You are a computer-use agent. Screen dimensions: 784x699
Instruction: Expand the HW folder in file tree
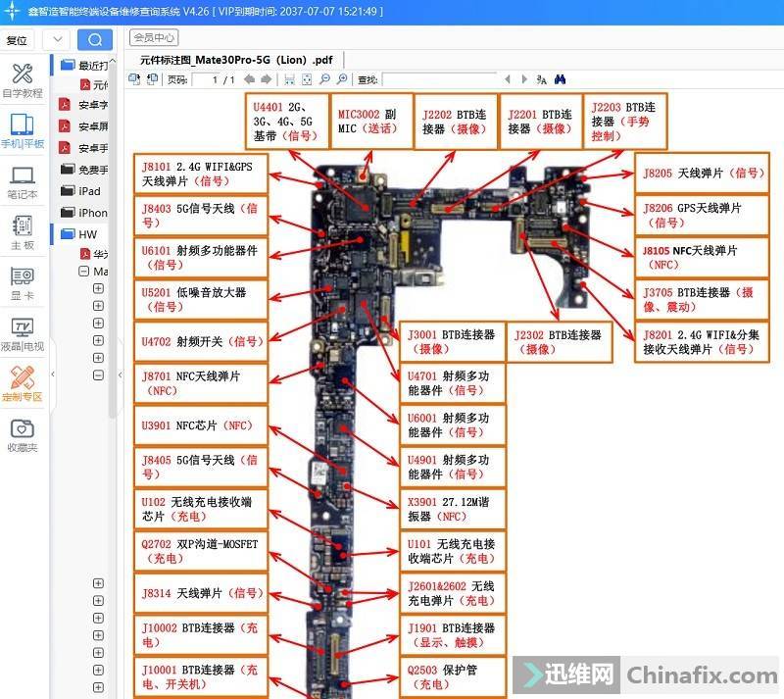(x=88, y=234)
